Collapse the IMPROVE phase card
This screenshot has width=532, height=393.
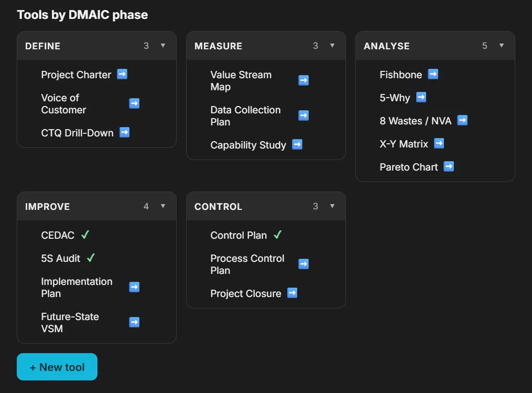pos(163,206)
